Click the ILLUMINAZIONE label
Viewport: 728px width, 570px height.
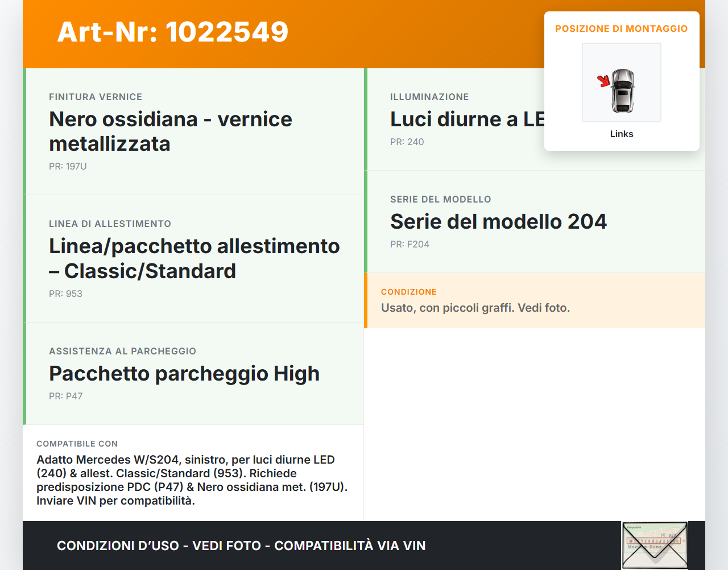429,97
